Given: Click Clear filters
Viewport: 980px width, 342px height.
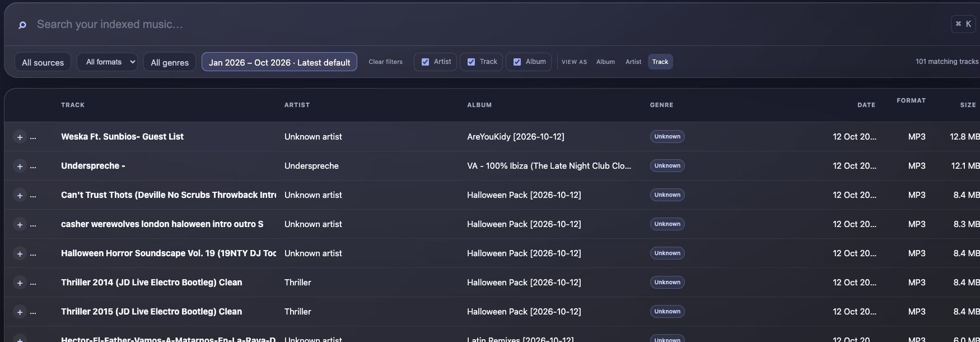Looking at the screenshot, I should point(385,62).
